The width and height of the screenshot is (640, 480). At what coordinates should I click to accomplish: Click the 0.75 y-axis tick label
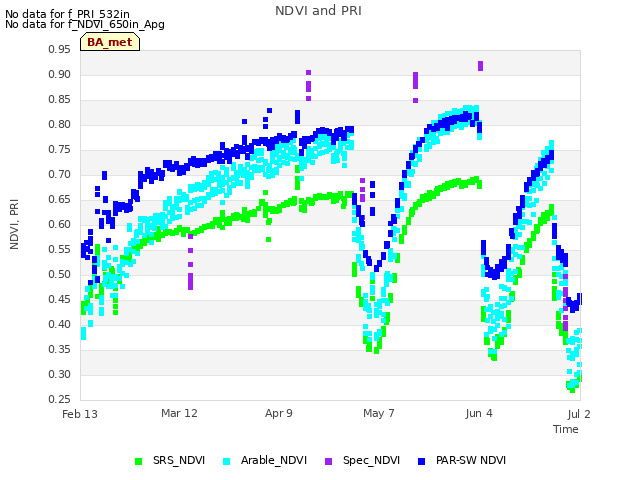click(60, 150)
